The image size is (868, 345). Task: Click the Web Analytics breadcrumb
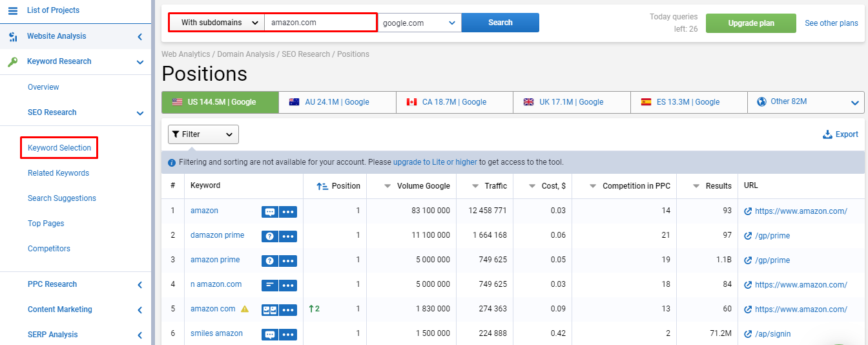point(186,54)
